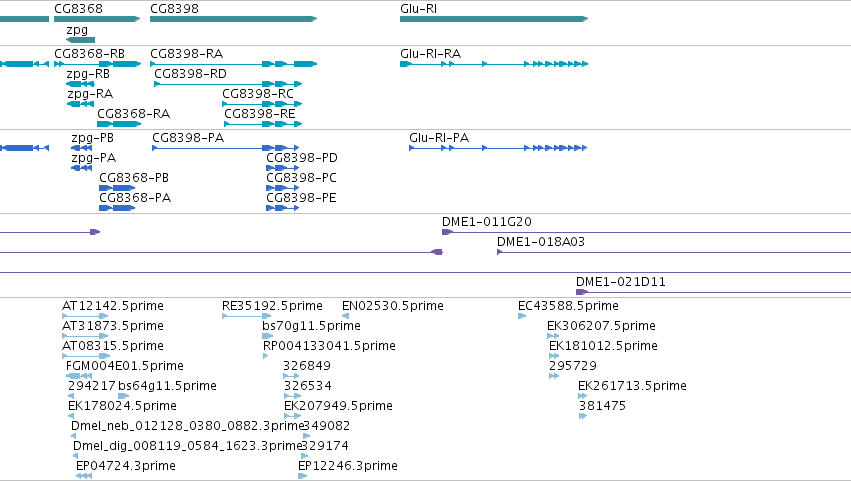Select the EK207949.5prime EST label
Viewport: 851px width, 481px height.
[339, 407]
